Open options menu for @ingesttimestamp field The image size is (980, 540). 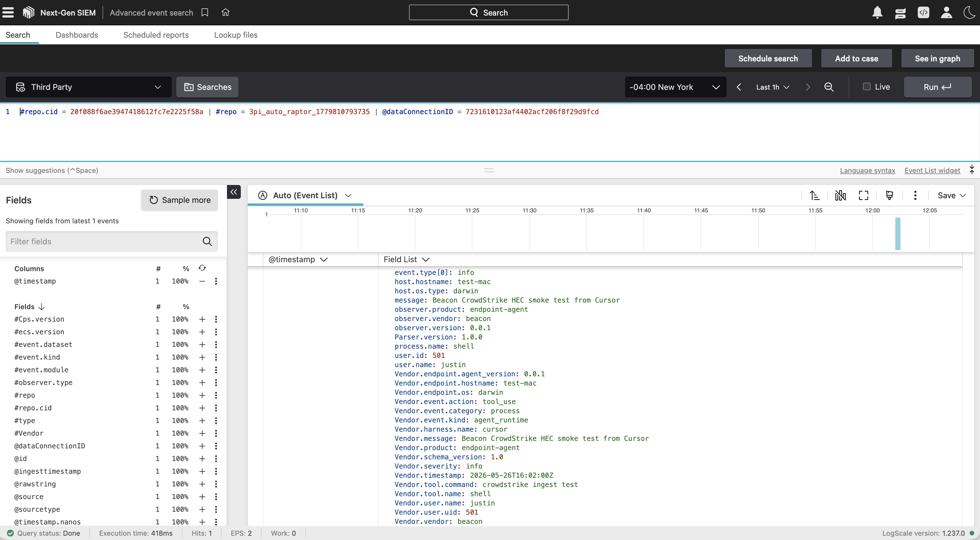pyautogui.click(x=216, y=471)
